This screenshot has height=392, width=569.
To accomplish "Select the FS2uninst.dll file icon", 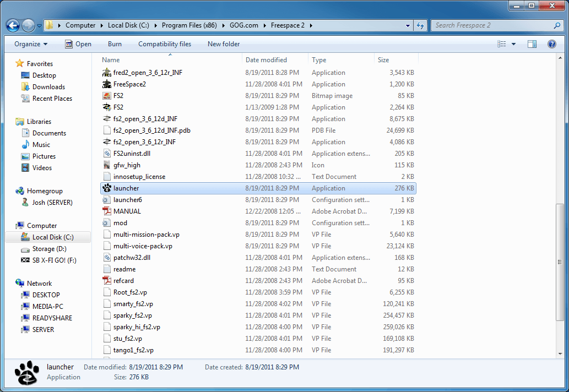I will [x=107, y=154].
